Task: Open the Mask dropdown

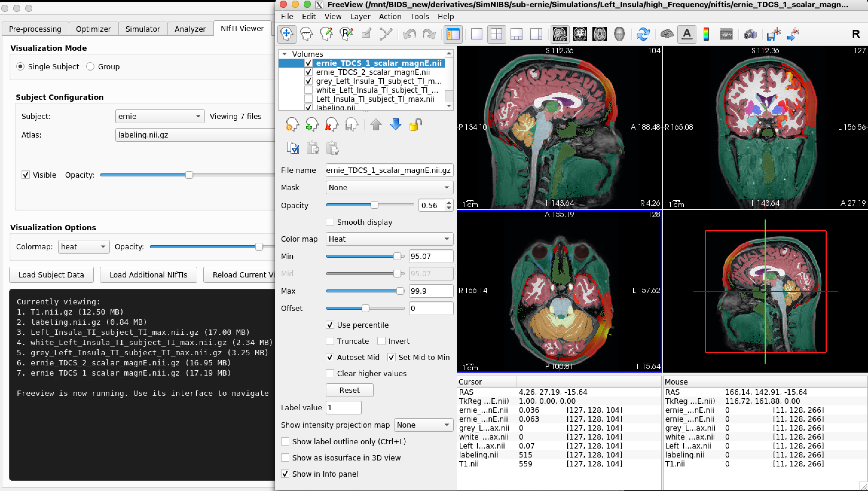Action: [389, 187]
